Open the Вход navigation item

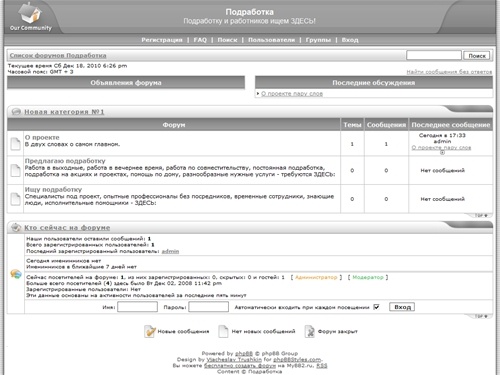click(350, 40)
